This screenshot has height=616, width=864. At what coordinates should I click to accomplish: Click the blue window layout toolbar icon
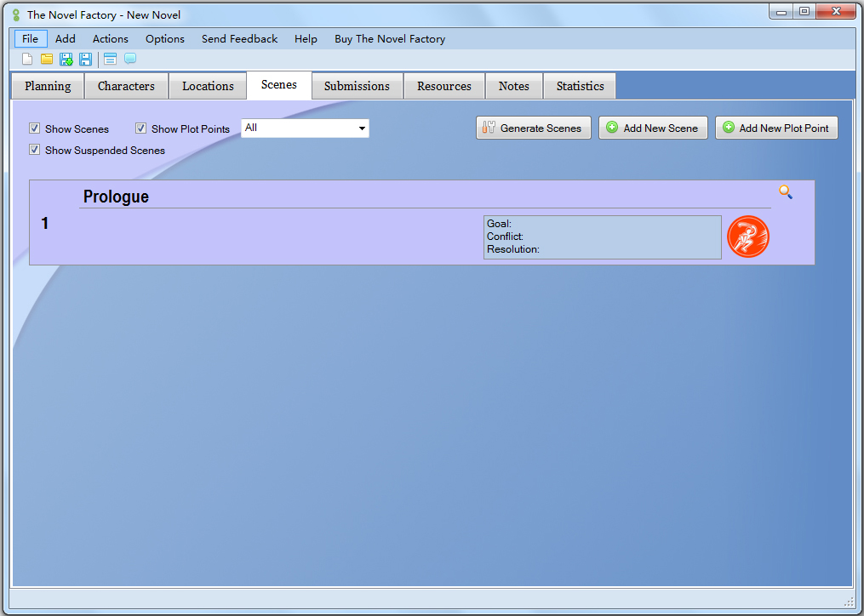pyautogui.click(x=110, y=59)
